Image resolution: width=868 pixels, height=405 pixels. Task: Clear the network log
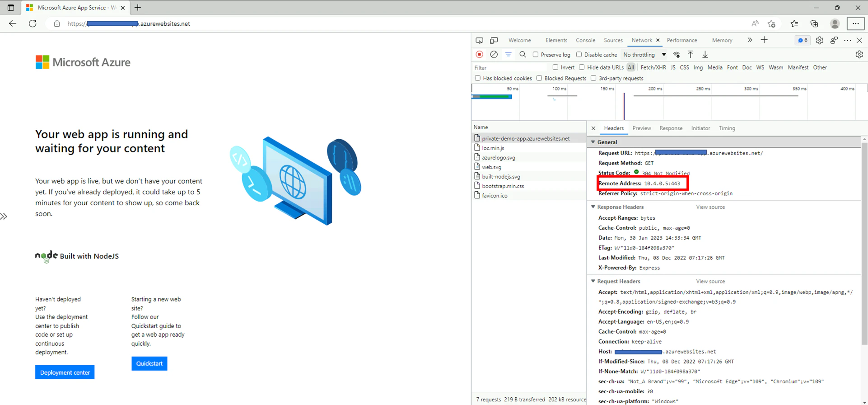494,55
